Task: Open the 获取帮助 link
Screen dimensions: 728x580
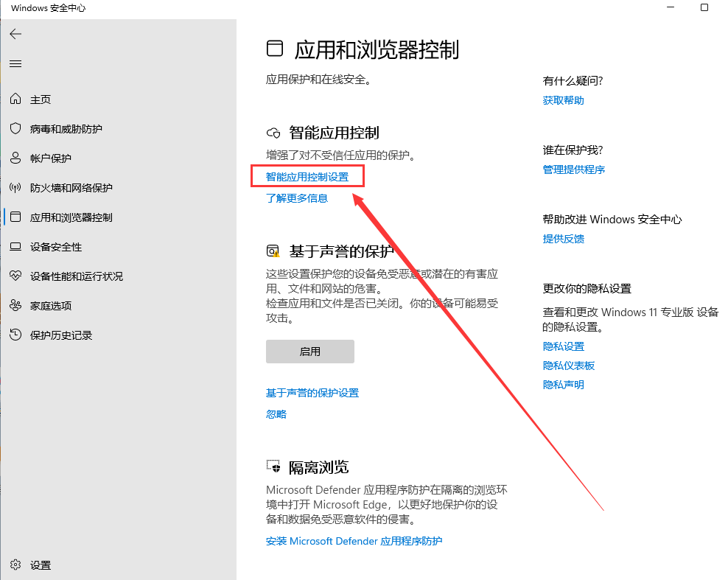Action: (563, 100)
